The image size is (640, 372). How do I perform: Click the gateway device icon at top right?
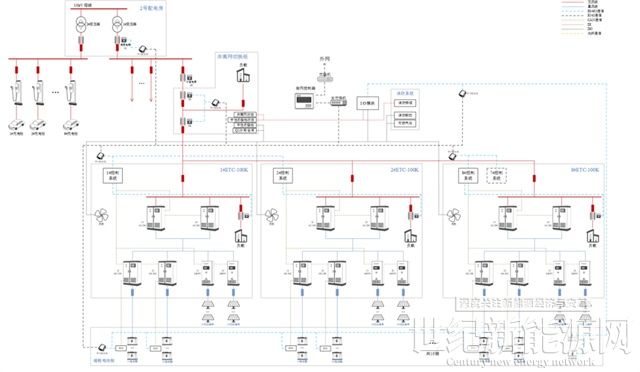(462, 94)
